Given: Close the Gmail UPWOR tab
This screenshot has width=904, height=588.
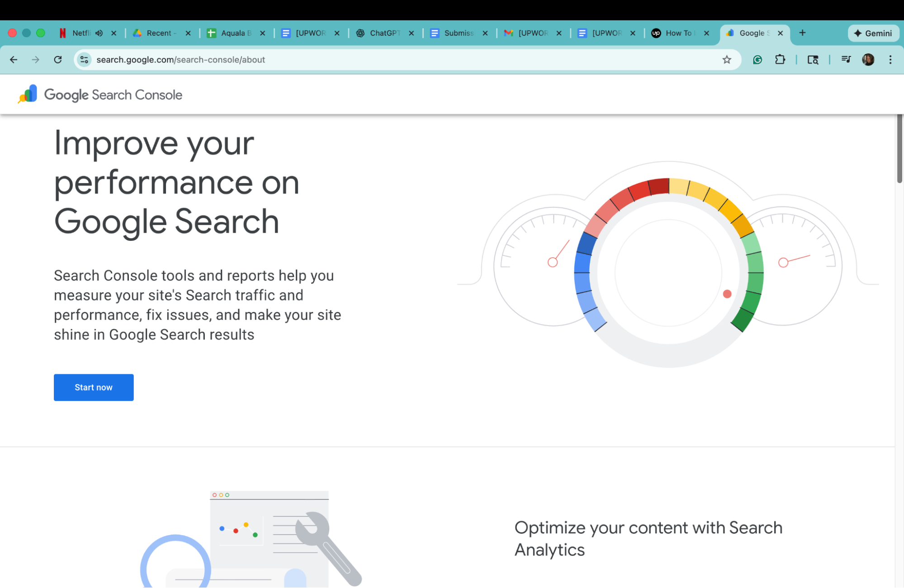Looking at the screenshot, I should tap(559, 33).
